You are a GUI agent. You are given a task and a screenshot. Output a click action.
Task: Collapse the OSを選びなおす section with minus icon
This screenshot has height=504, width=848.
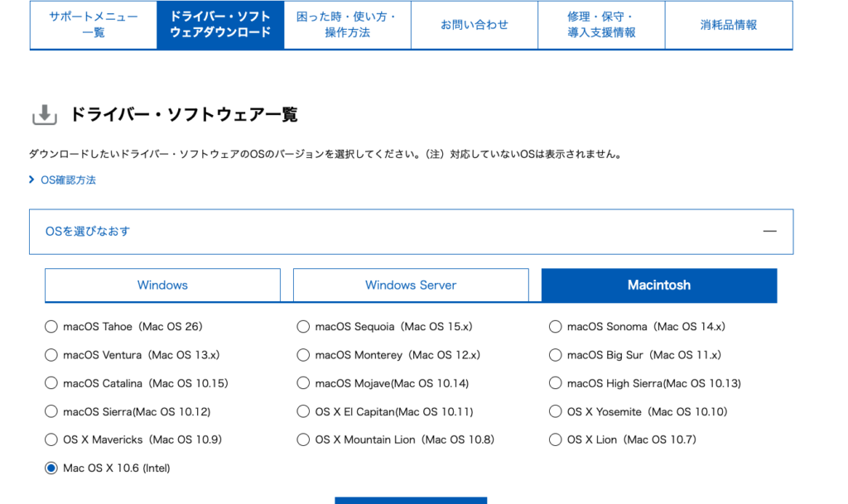769,232
